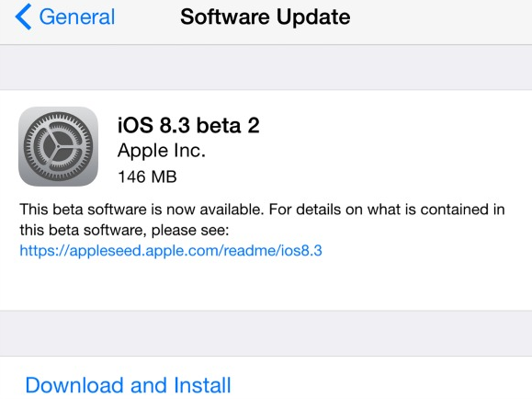
Task: Tap the Apple Inc. developer name
Action: click(x=162, y=151)
